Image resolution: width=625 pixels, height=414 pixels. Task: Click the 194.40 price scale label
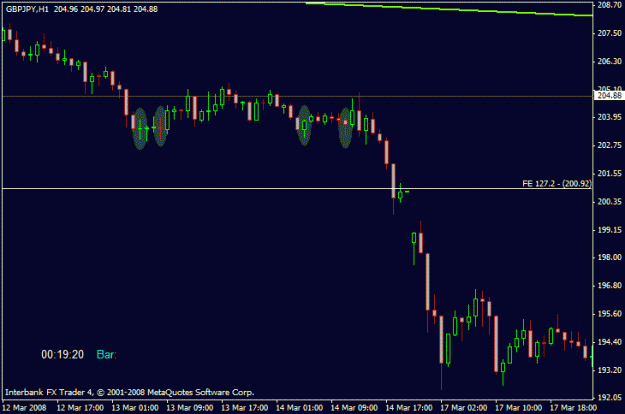coord(609,342)
